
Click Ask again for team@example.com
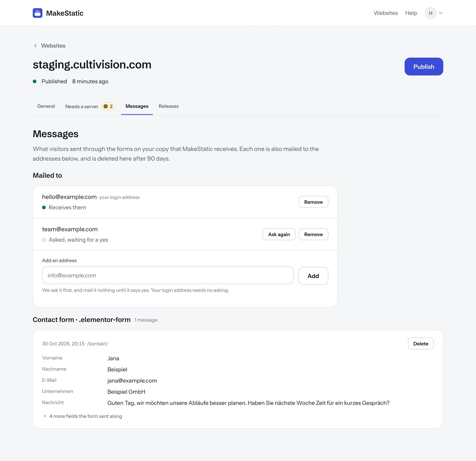(279, 234)
